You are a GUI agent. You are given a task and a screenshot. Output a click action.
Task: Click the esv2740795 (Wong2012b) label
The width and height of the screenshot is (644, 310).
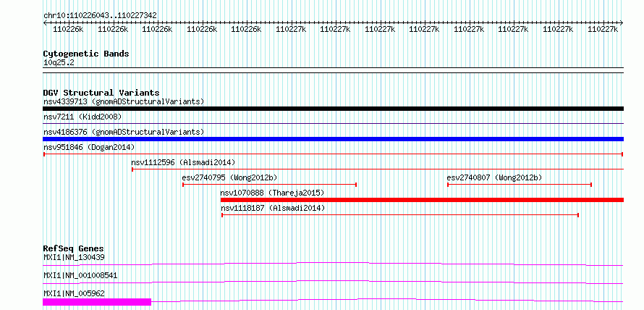tap(229, 177)
